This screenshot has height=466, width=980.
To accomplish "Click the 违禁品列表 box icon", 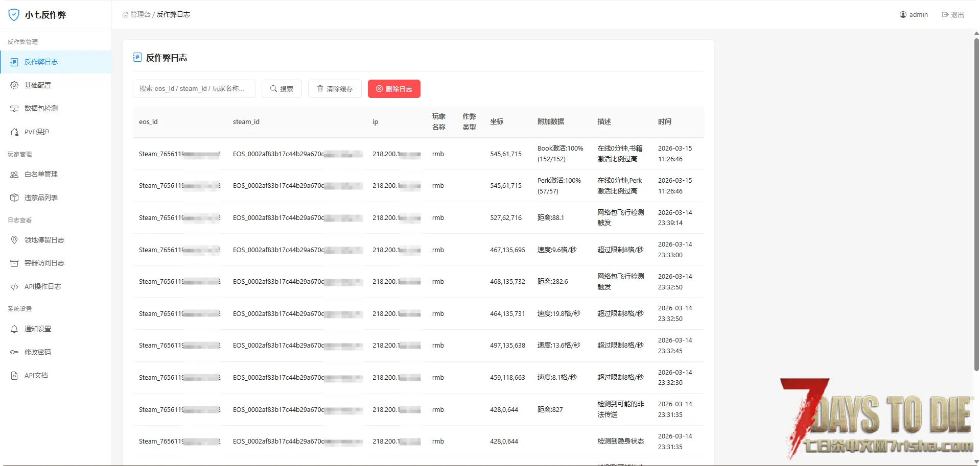I will click(x=14, y=198).
